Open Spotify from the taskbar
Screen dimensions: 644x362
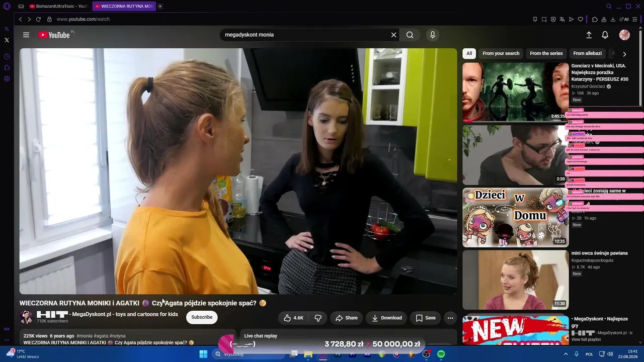tap(441, 354)
